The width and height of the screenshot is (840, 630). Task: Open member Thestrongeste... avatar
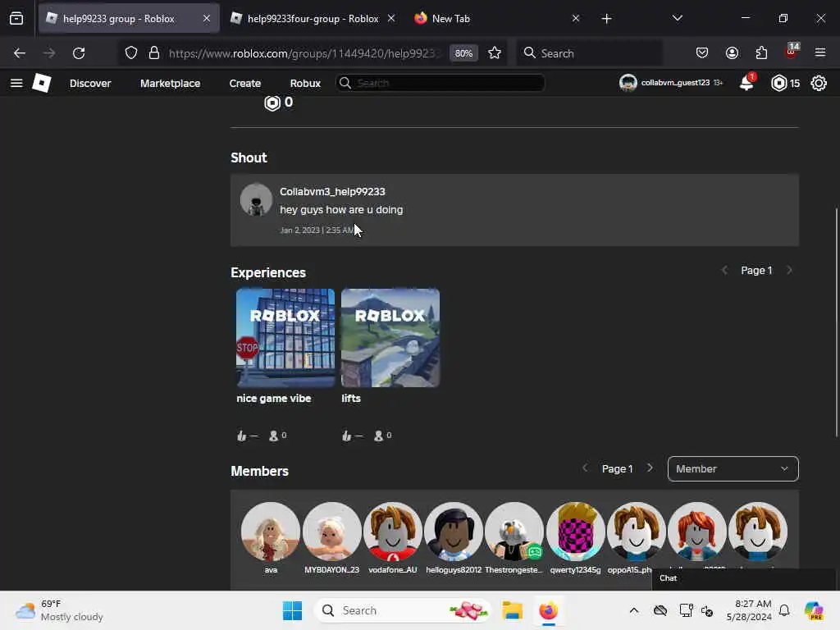pyautogui.click(x=514, y=531)
